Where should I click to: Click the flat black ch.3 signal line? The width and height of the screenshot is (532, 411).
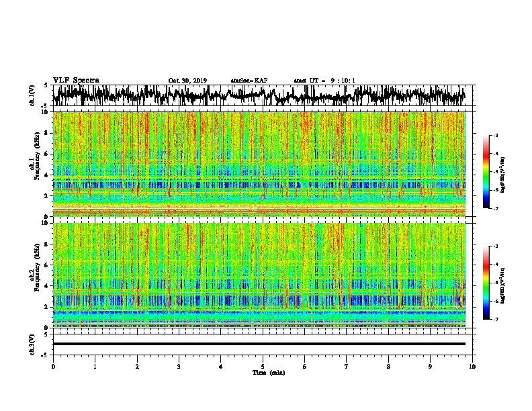pyautogui.click(x=259, y=344)
